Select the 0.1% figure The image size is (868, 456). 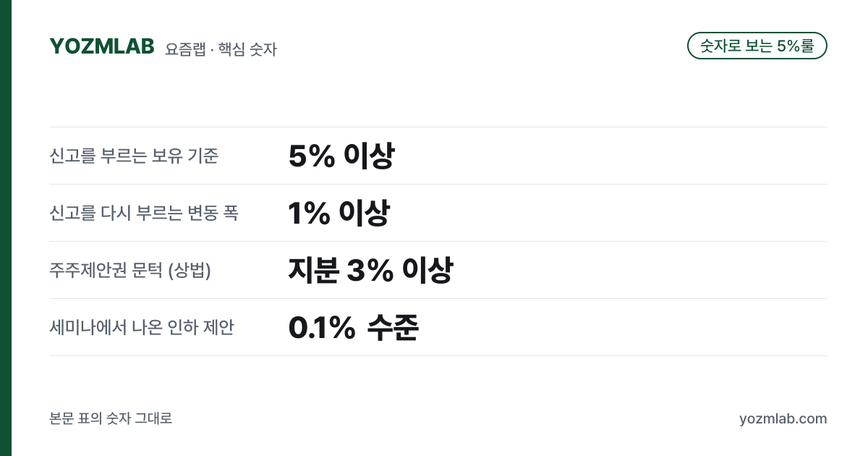point(321,328)
